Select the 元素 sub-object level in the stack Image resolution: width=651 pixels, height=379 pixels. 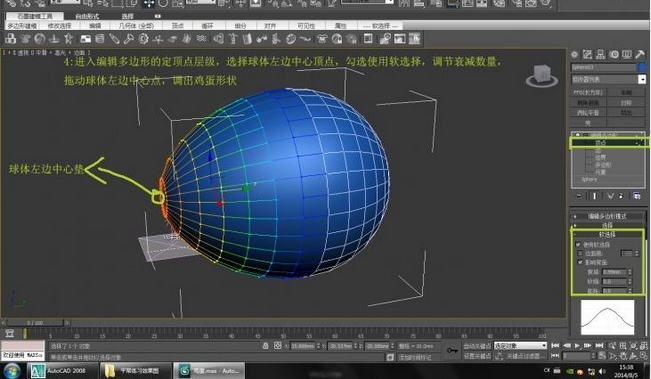600,172
